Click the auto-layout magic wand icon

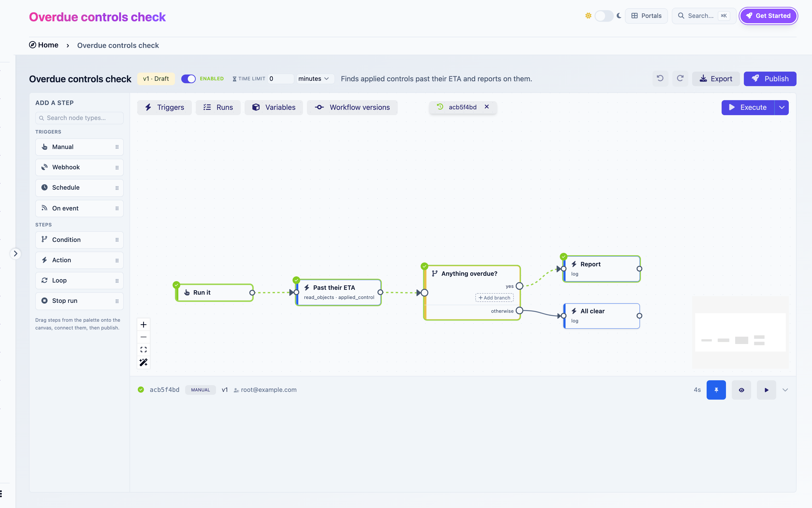(144, 362)
